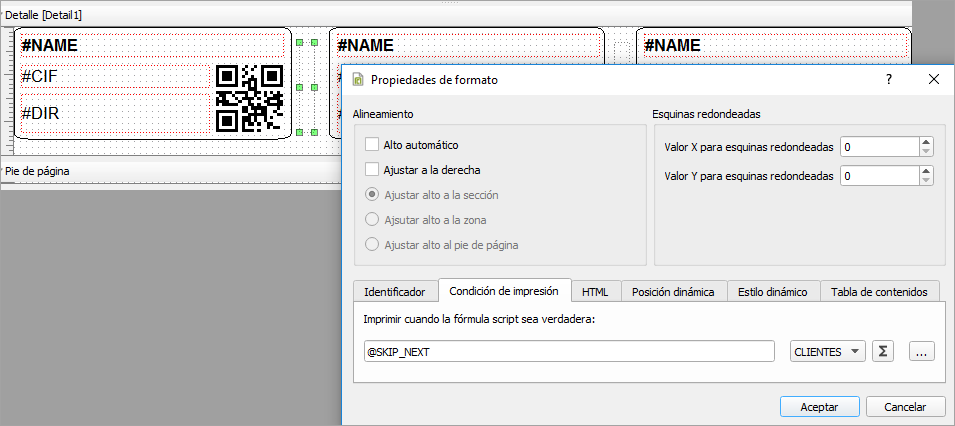This screenshot has width=955, height=426.
Task: Open the Posición dinámica tab
Action: tap(673, 292)
